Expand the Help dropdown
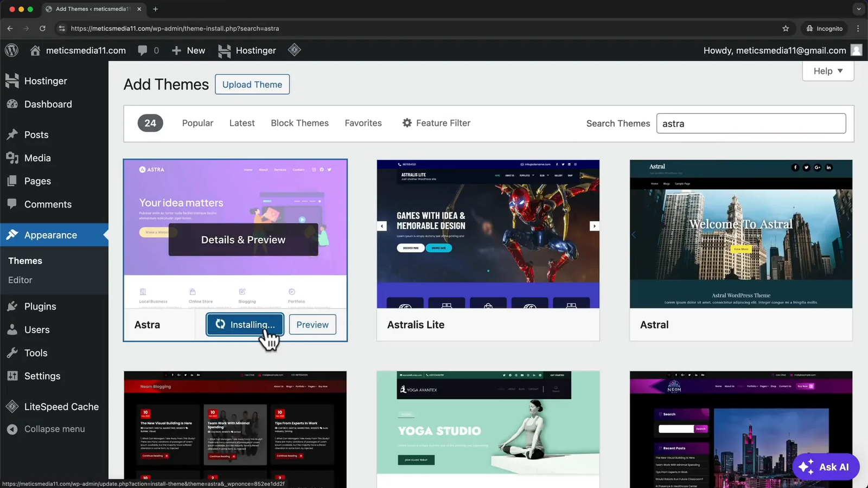 [828, 71]
